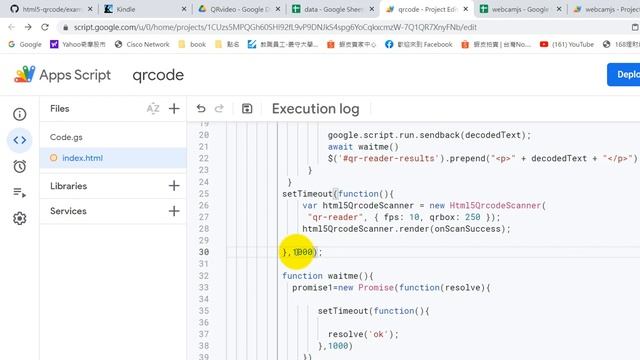The image size is (640, 360).
Task: Click the Apps Script title text
Action: (75, 75)
